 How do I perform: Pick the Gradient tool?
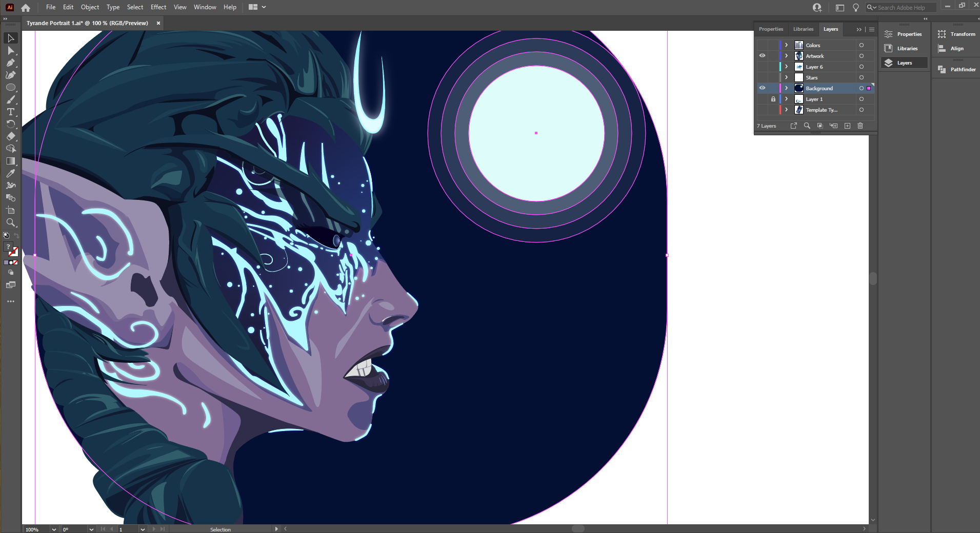tap(10, 161)
